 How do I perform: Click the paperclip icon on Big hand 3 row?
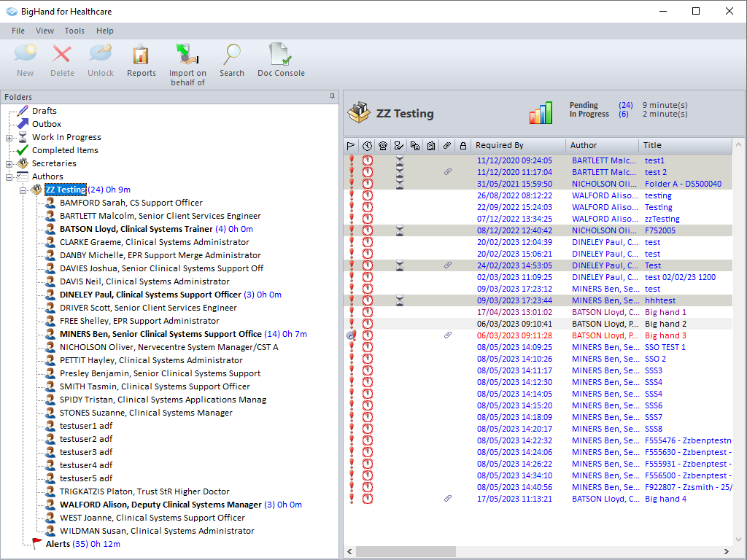pos(448,335)
